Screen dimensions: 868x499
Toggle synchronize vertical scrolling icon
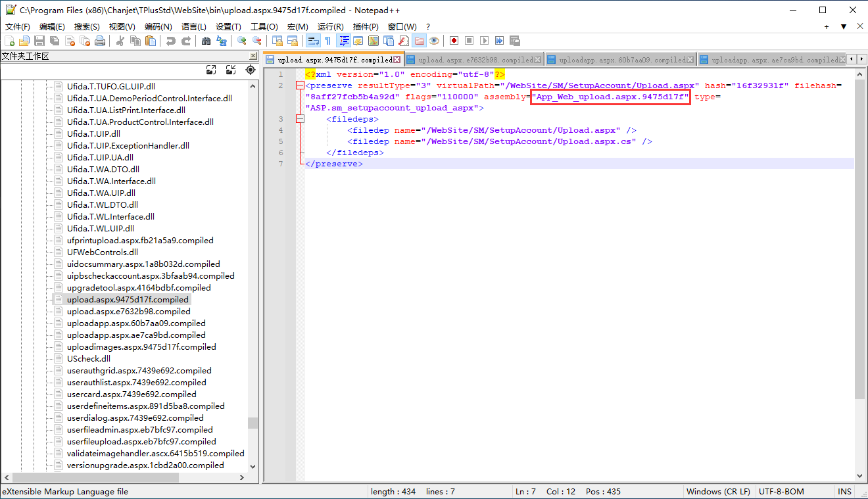pos(277,41)
